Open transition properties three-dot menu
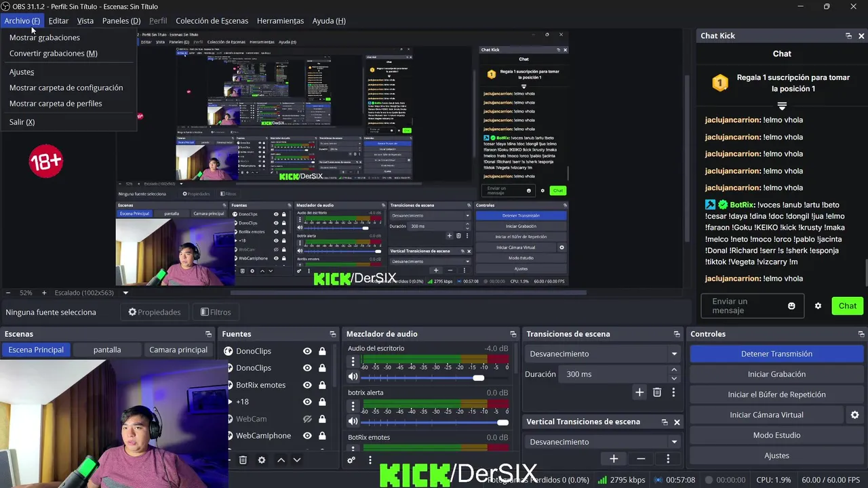 (673, 392)
